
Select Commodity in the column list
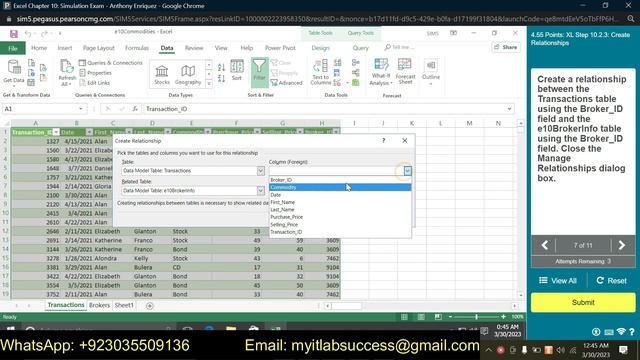click(x=340, y=187)
